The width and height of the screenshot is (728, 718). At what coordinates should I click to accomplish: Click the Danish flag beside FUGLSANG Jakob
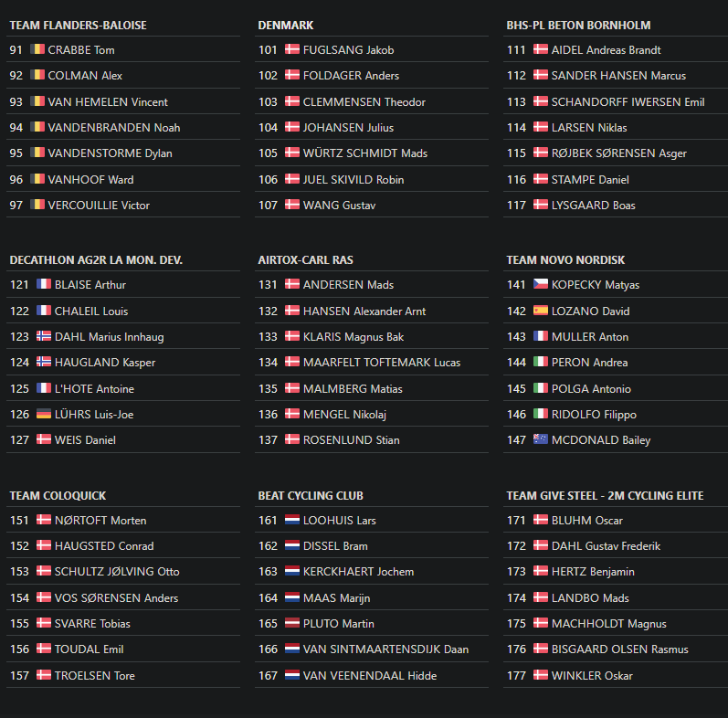(292, 48)
